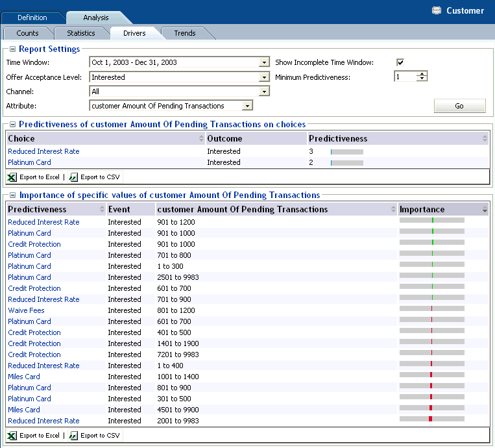Increase the Minimum Predictiveness value with the up arrow
Image resolution: width=495 pixels, height=448 pixels.
pos(422,74)
